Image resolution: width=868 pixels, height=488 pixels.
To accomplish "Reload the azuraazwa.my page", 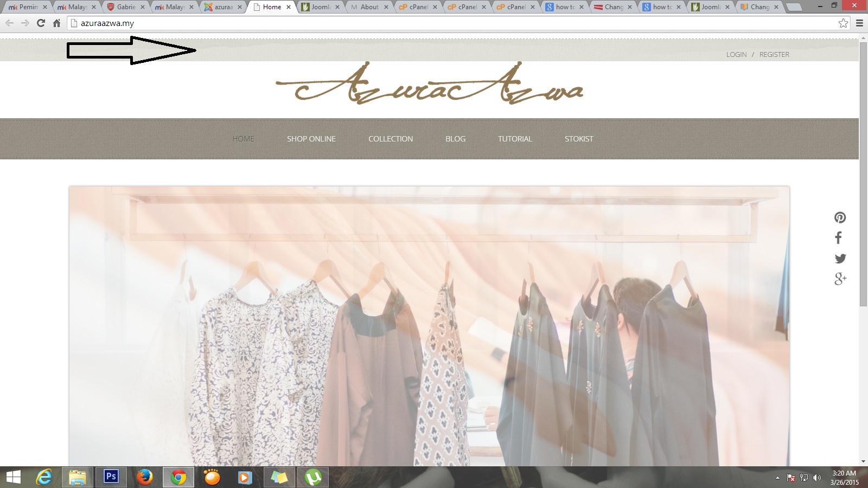I will tap(41, 23).
